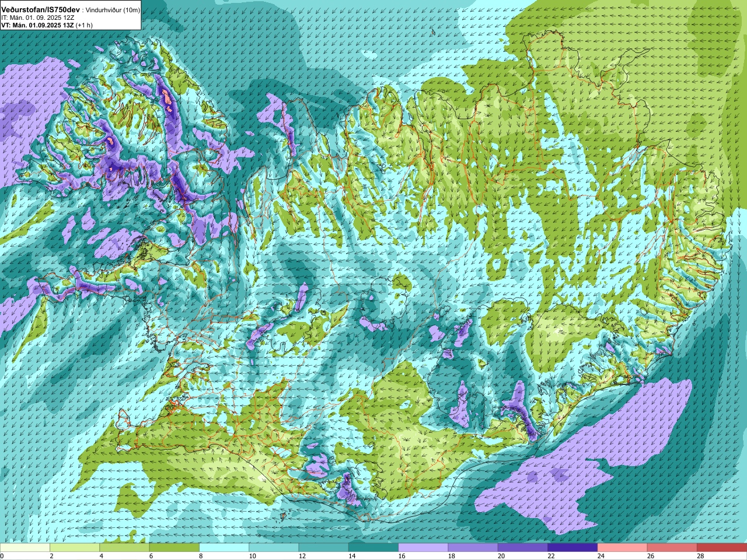
Task: Select the Vindurhviður (10m) label
Action: pyautogui.click(x=113, y=10)
